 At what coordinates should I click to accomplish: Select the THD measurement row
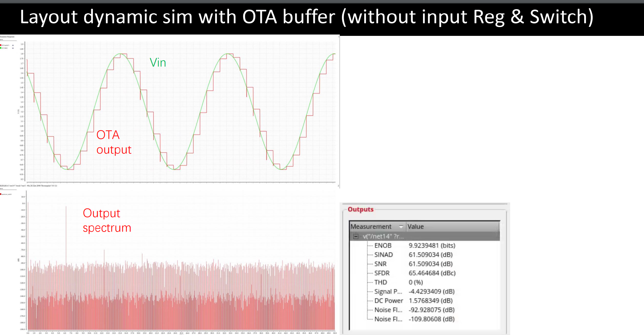point(380,282)
